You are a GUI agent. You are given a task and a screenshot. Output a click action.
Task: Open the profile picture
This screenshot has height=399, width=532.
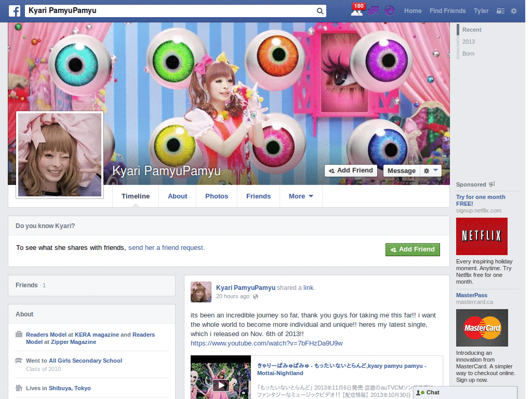point(60,155)
